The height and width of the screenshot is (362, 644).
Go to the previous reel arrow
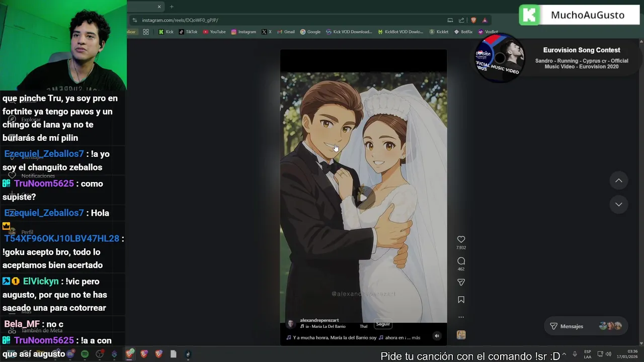click(x=619, y=180)
